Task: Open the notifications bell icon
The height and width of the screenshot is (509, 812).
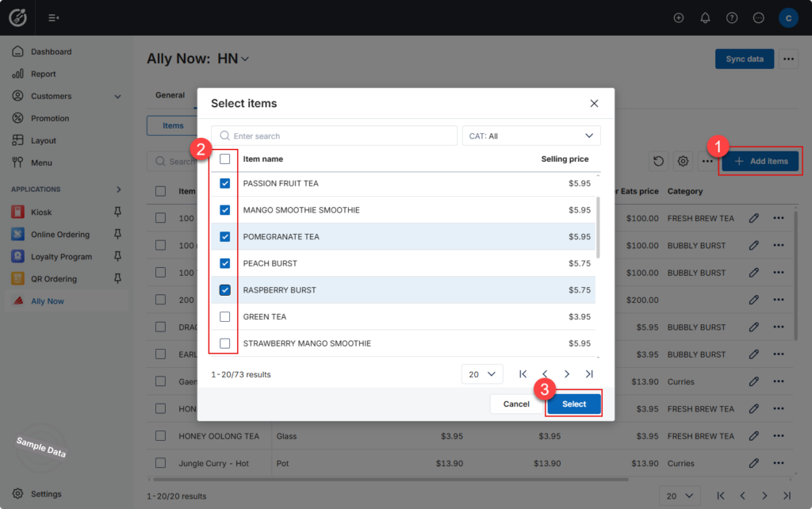Action: [705, 18]
